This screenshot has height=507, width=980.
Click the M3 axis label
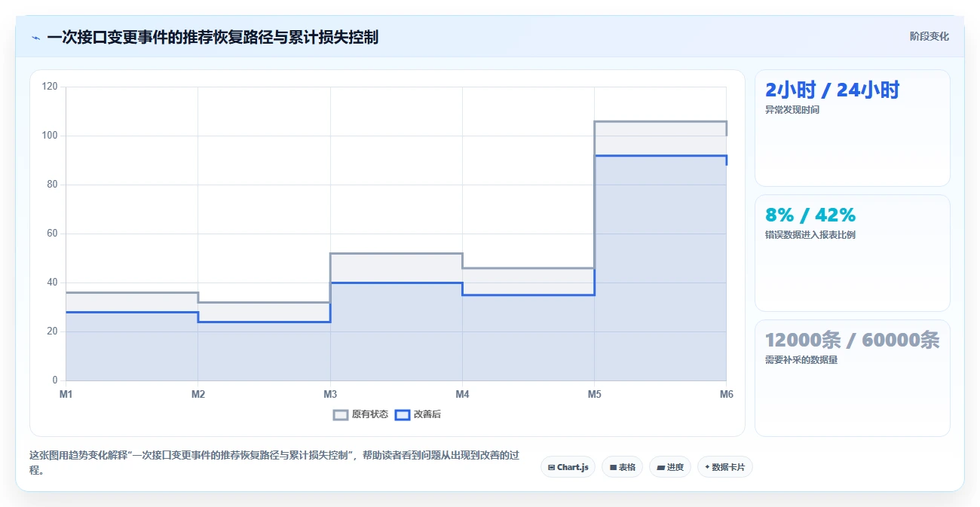pyautogui.click(x=330, y=394)
